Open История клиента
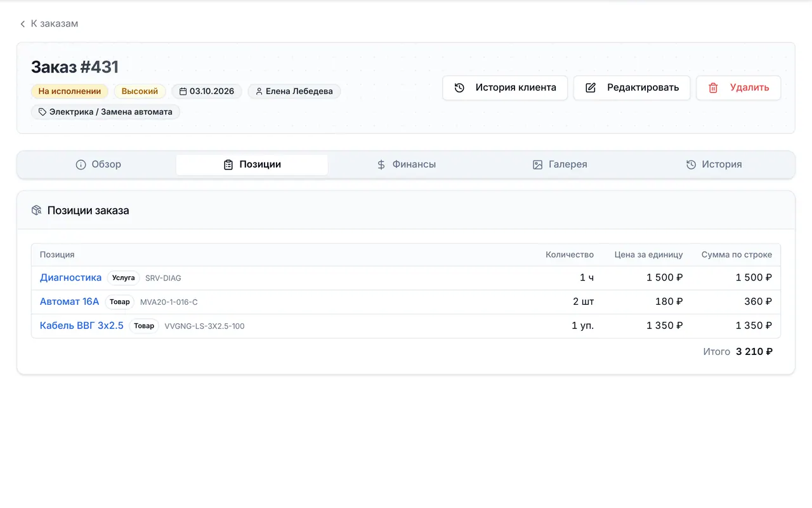This screenshot has height=508, width=812. pyautogui.click(x=504, y=88)
